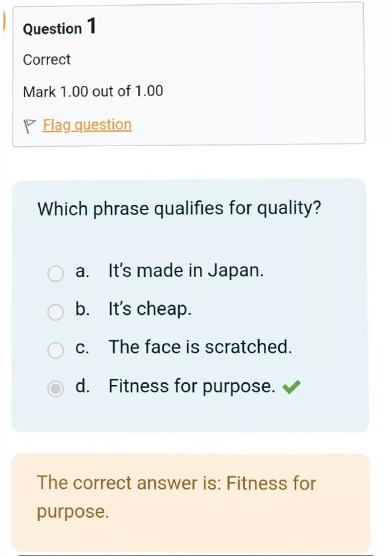Pick the radio button for option c
The image size is (392, 556).
point(56,350)
